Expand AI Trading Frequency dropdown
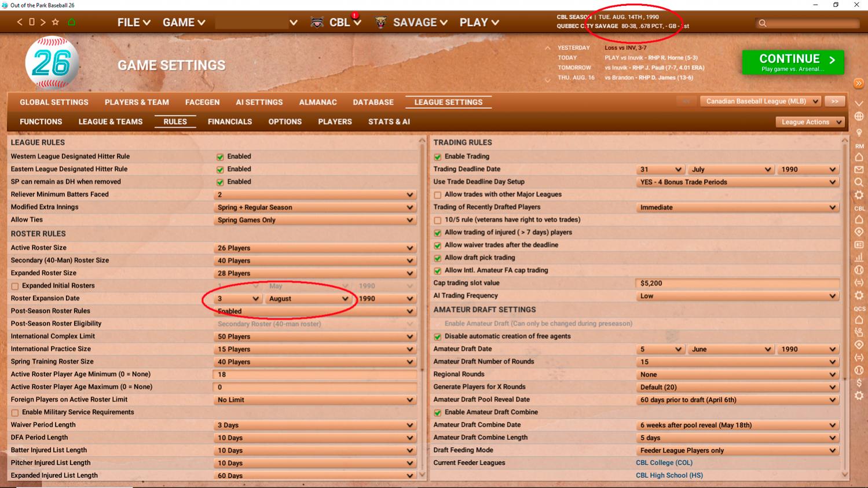Viewport: 868px width, 488px height. (737, 296)
